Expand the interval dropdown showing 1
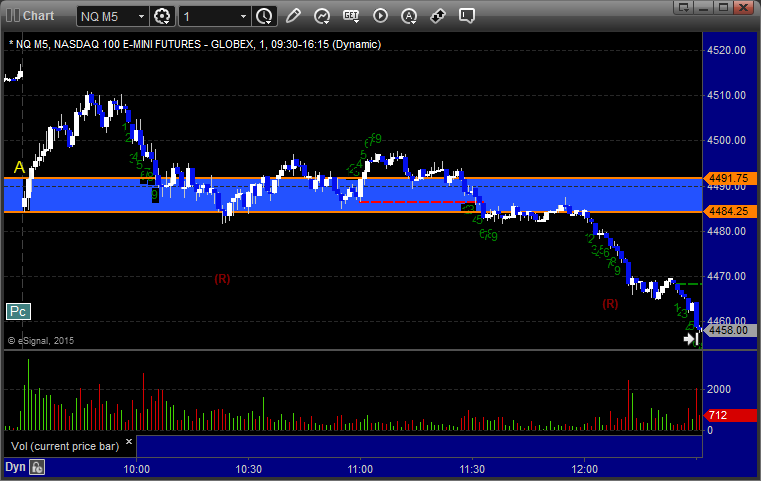This screenshot has height=481, width=761. click(214, 17)
